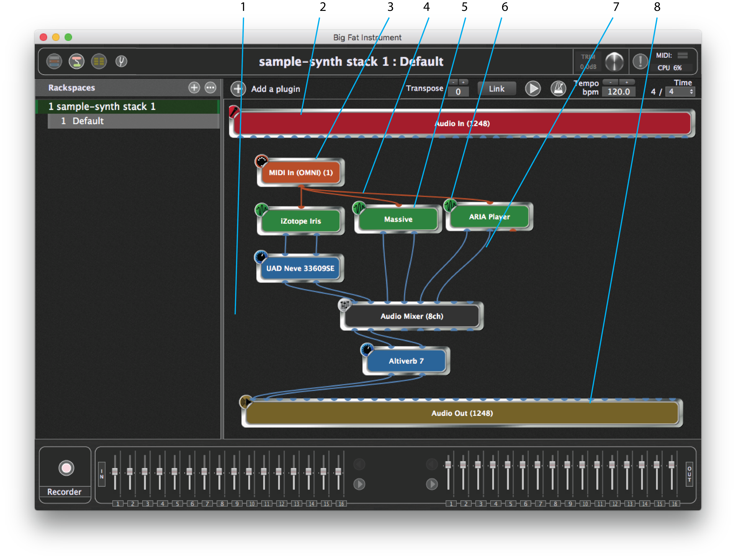Click the Altiverb 7 knob icon
Screen dimensions: 736x560
point(367,350)
